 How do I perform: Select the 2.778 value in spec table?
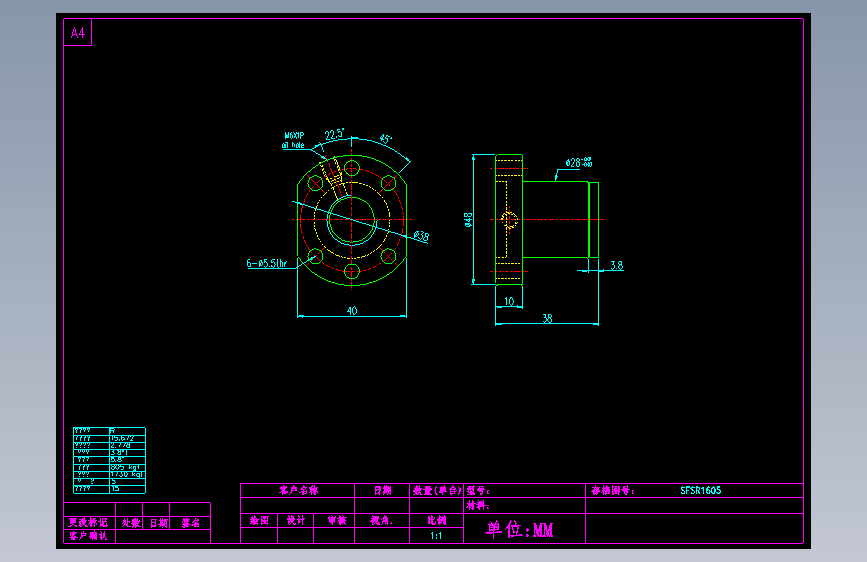point(120,445)
